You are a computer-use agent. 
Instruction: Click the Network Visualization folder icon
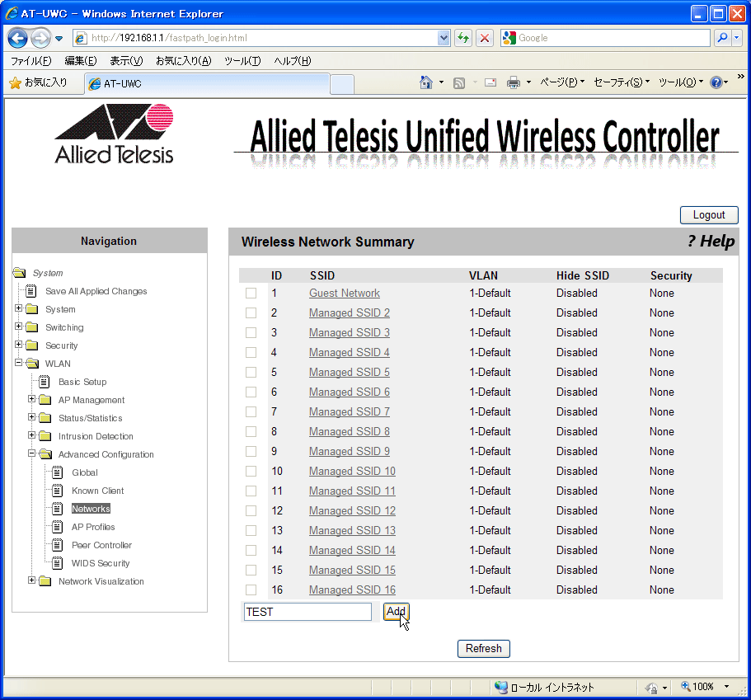pos(45,581)
